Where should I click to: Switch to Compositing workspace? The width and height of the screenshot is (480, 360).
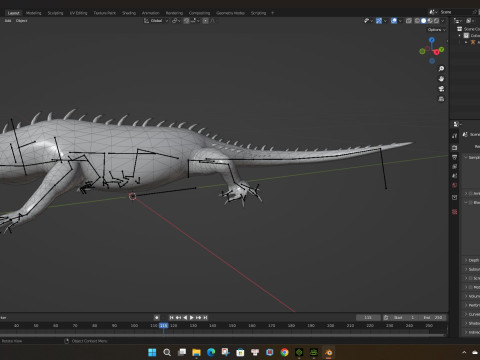pyautogui.click(x=199, y=13)
